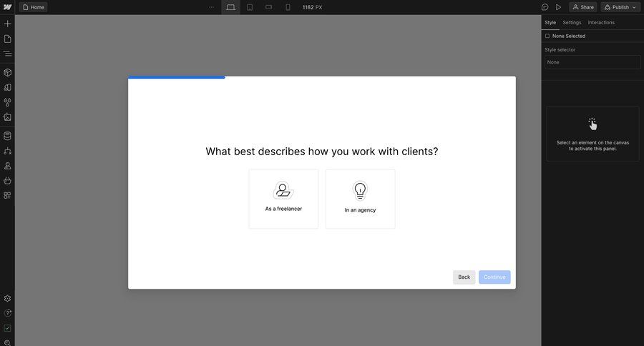Open the Add elements panel

tap(7, 24)
